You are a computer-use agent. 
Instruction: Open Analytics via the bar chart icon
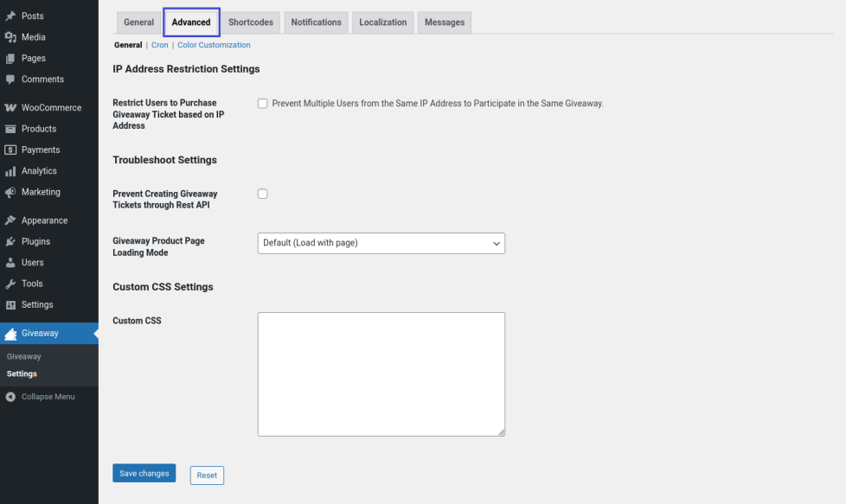pos(10,171)
